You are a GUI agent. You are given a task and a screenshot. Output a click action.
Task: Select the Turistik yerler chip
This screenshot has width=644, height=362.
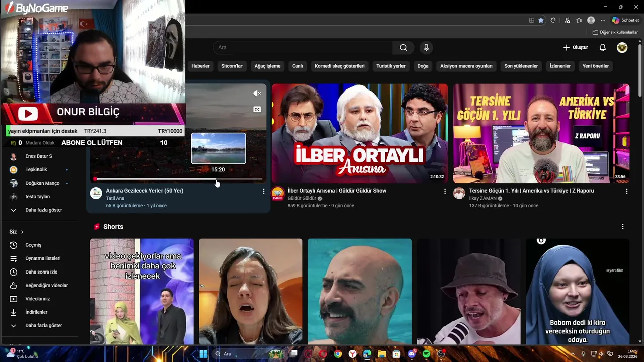coord(391,66)
